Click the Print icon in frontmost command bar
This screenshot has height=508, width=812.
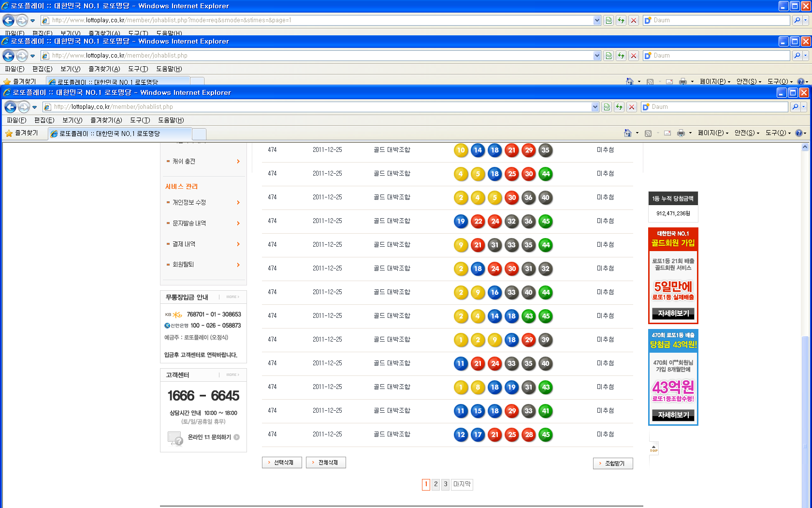[x=681, y=133]
